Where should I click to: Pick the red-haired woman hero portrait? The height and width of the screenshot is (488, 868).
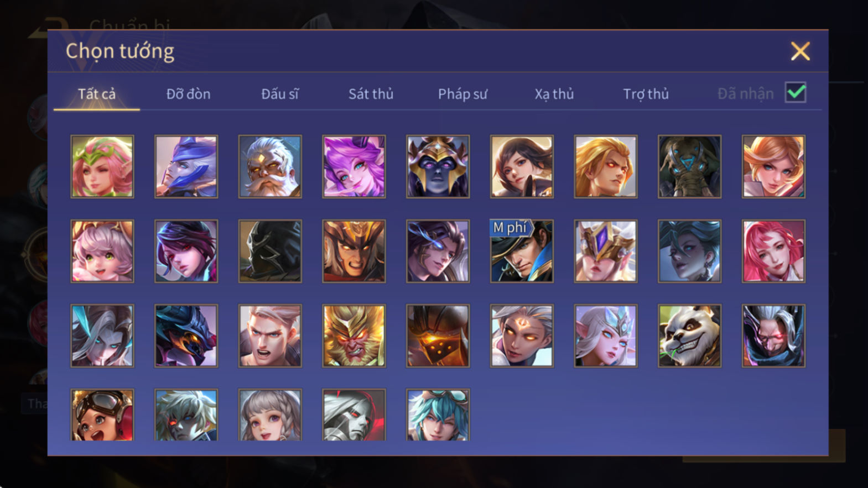tap(773, 251)
